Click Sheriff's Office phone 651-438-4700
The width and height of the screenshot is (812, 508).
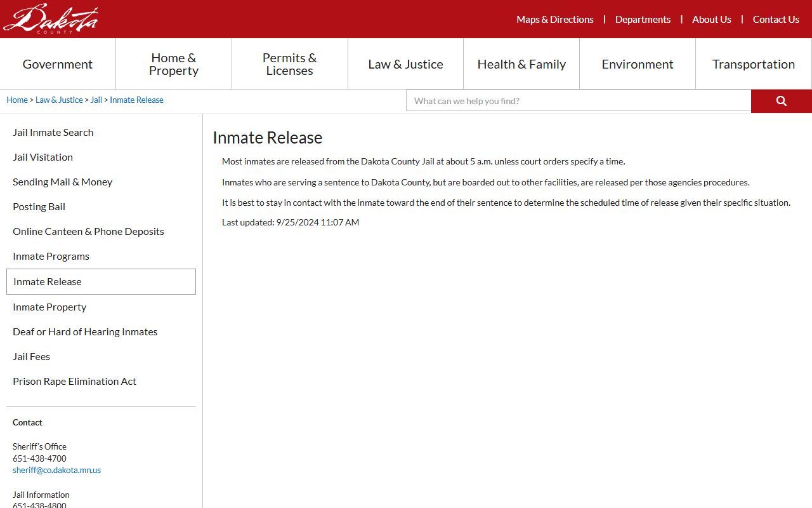tap(39, 458)
